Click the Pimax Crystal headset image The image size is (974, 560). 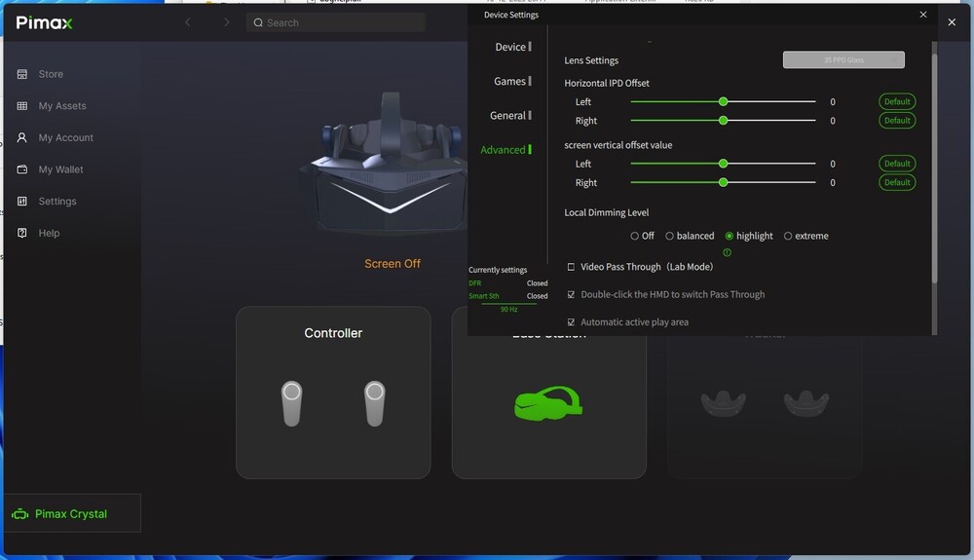385,163
